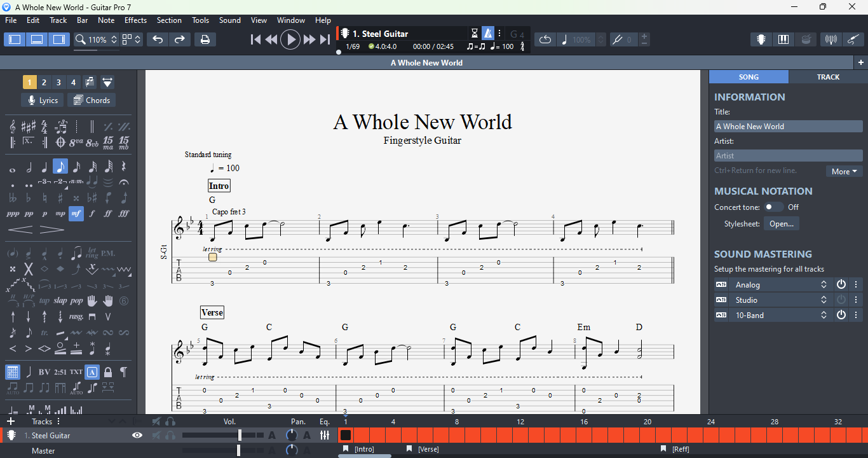Select the whole note duration
The height and width of the screenshot is (458, 868).
point(13,169)
